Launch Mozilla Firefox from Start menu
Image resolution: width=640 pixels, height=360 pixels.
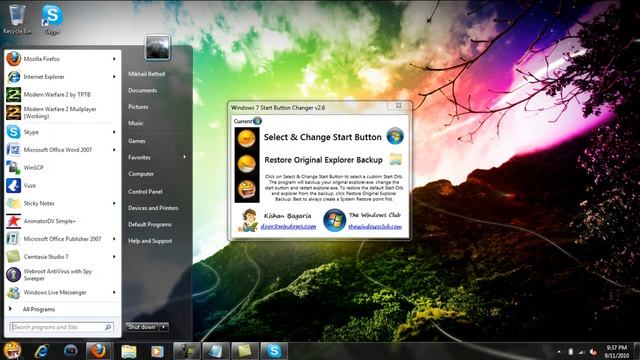pyautogui.click(x=62, y=59)
